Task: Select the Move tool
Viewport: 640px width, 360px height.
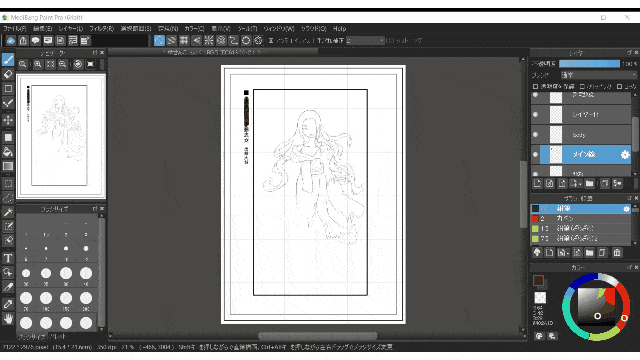Action: pos(8,120)
